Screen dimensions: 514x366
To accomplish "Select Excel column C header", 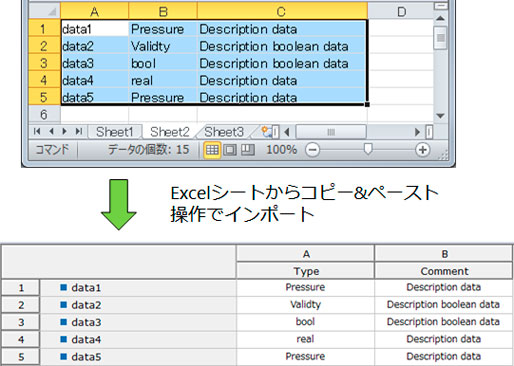I will tap(282, 11).
